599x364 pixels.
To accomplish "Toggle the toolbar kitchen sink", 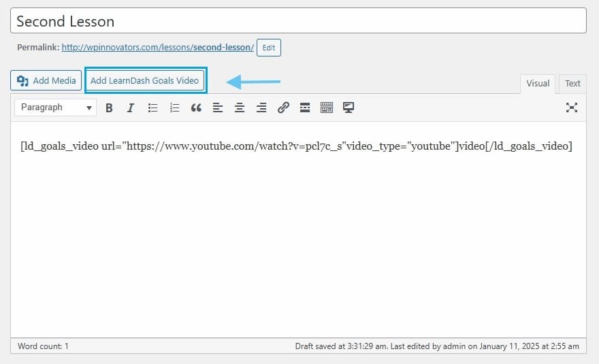I will (x=327, y=107).
